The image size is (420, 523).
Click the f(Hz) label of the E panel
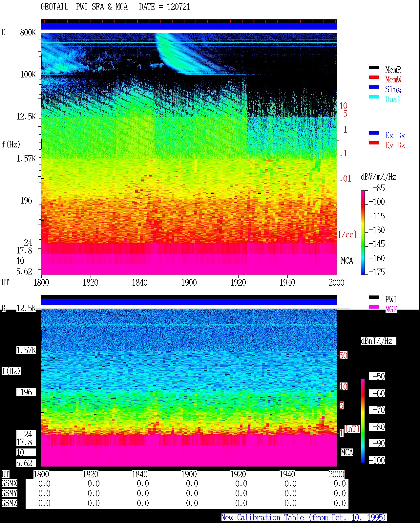point(11,144)
